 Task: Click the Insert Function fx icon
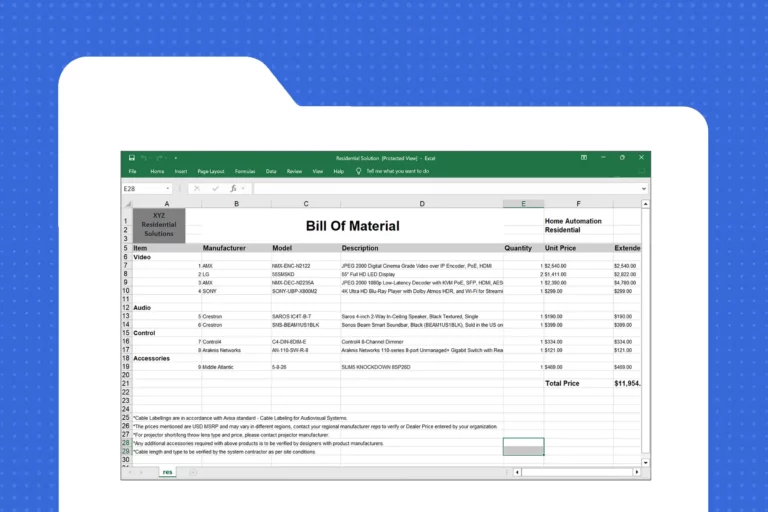click(234, 188)
